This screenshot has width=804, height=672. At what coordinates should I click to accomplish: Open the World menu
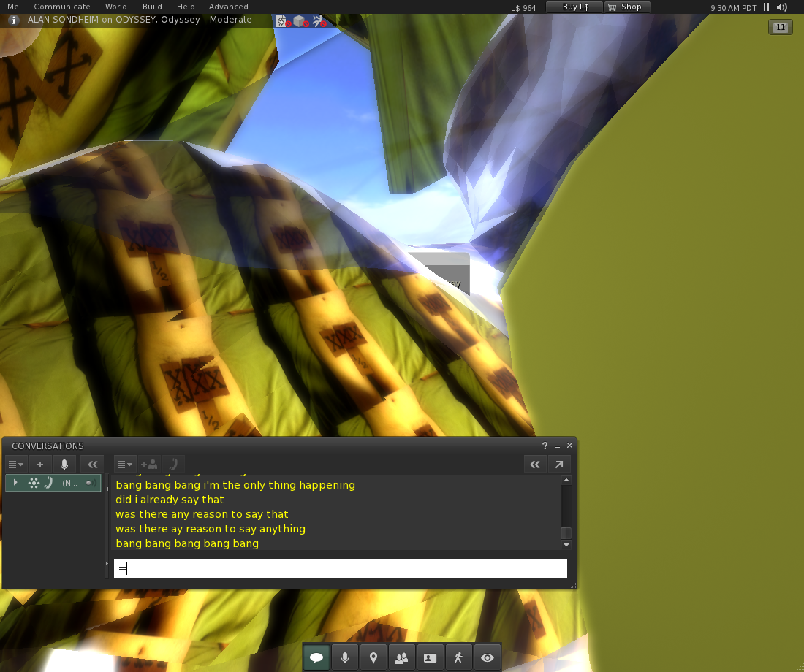click(x=115, y=7)
